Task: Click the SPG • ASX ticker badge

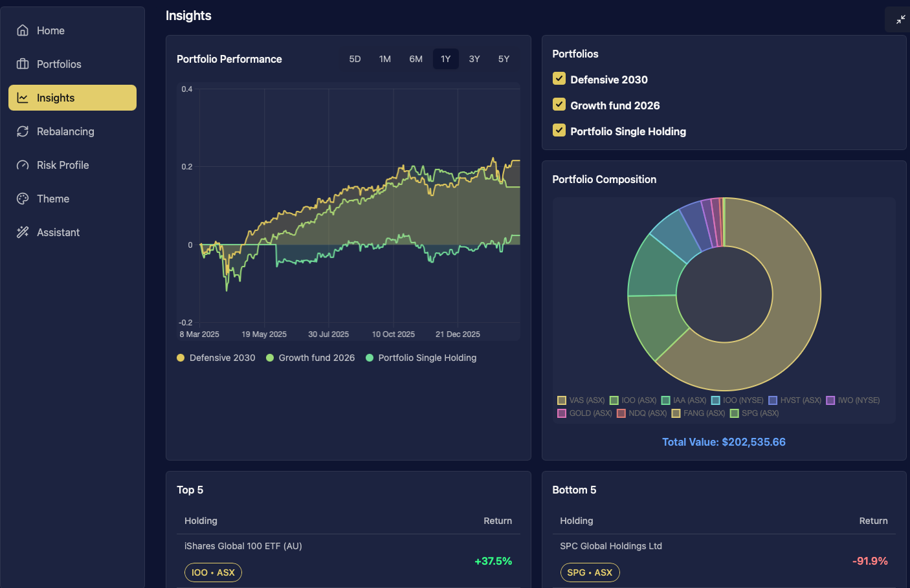Action: pyautogui.click(x=590, y=572)
